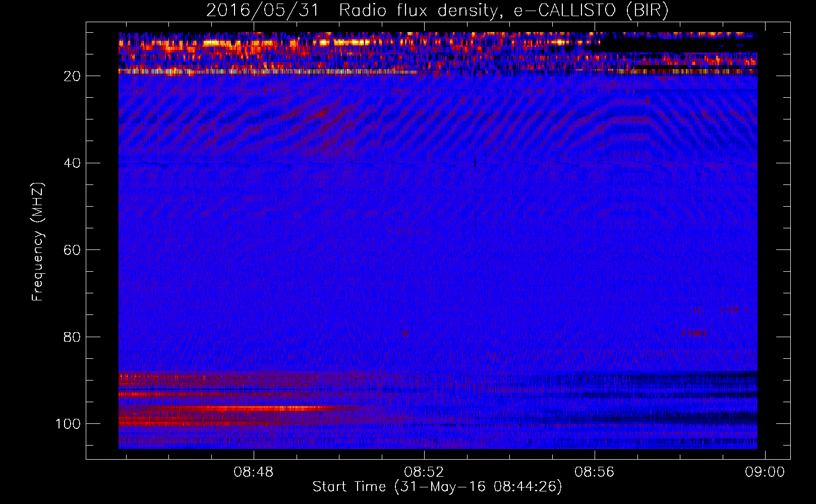Click the 08:56 time tick label
The width and height of the screenshot is (816, 504).
[595, 472]
